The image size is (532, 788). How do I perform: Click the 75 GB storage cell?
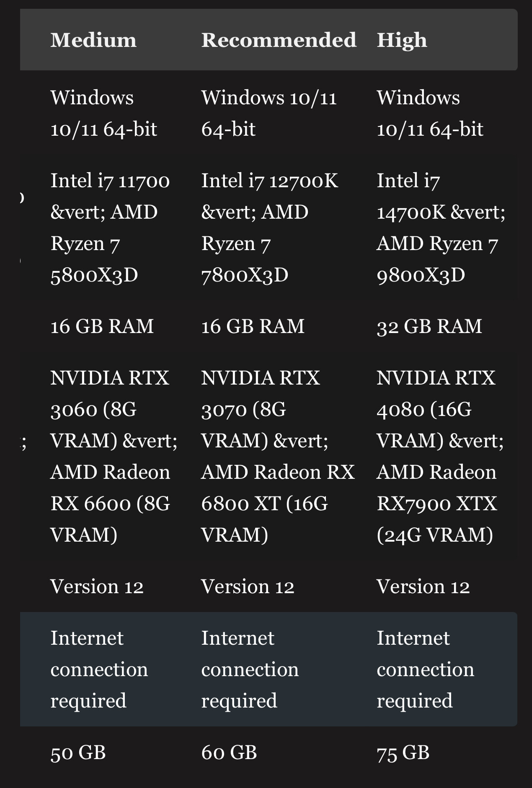[x=403, y=752]
